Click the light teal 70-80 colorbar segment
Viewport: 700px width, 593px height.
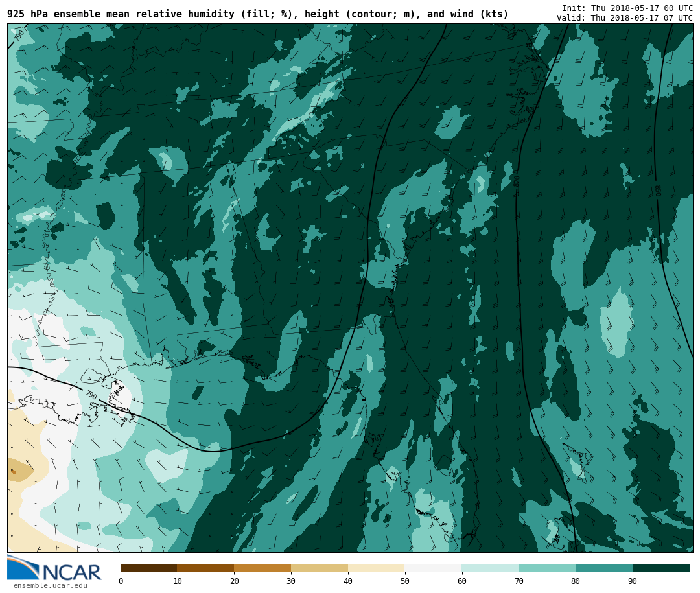(547, 568)
